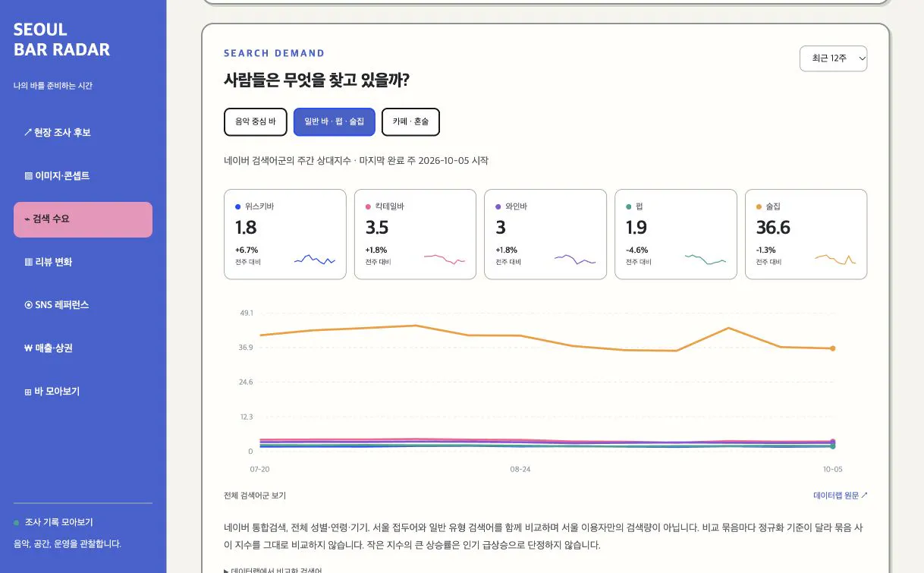Open 바 모아보기 sidebar item
924x573 pixels.
pos(83,392)
